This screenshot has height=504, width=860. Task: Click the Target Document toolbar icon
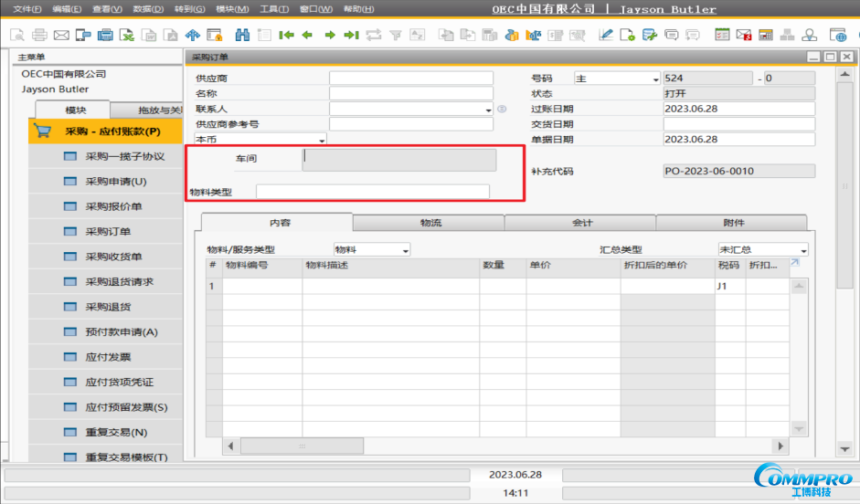point(468,35)
